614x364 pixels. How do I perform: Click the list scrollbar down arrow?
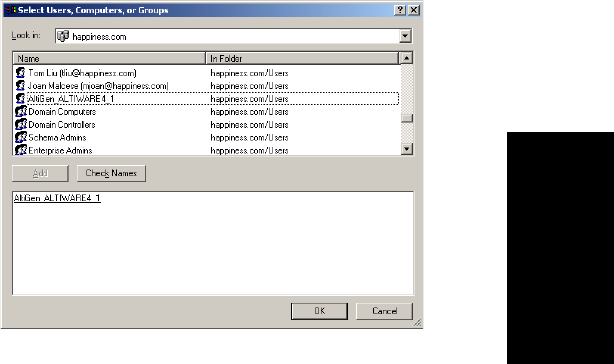[x=407, y=149]
